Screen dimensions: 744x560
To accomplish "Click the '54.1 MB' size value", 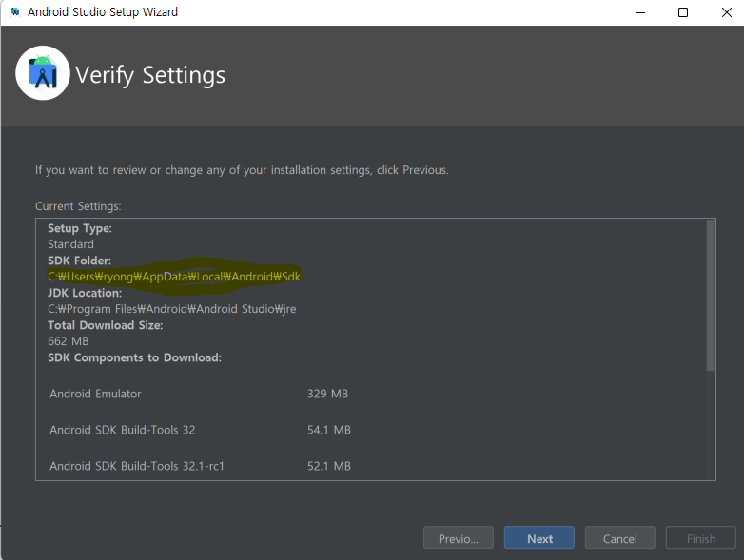I will (329, 430).
